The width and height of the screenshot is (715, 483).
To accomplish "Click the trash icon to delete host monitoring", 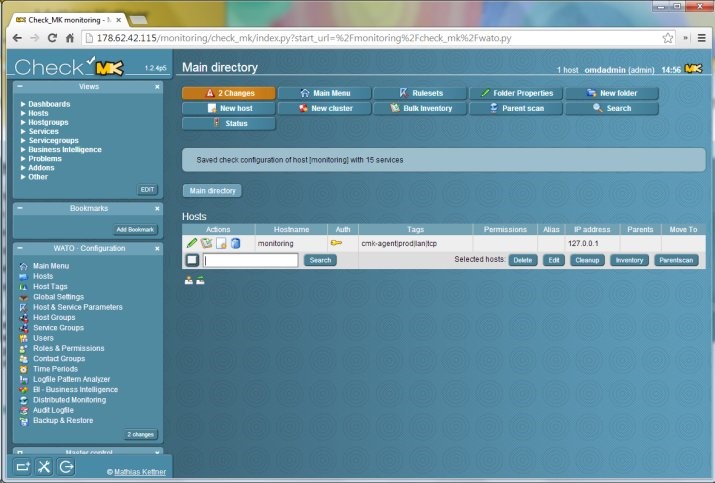I will [x=236, y=243].
